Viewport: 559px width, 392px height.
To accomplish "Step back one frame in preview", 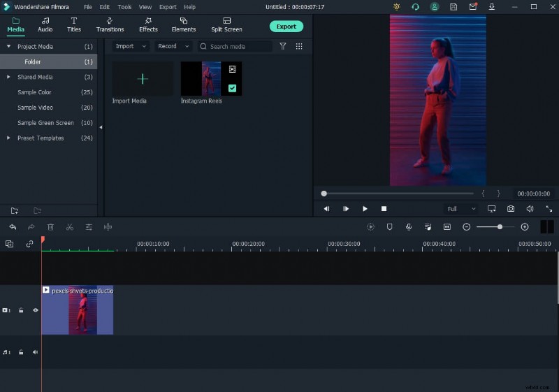I will click(326, 209).
